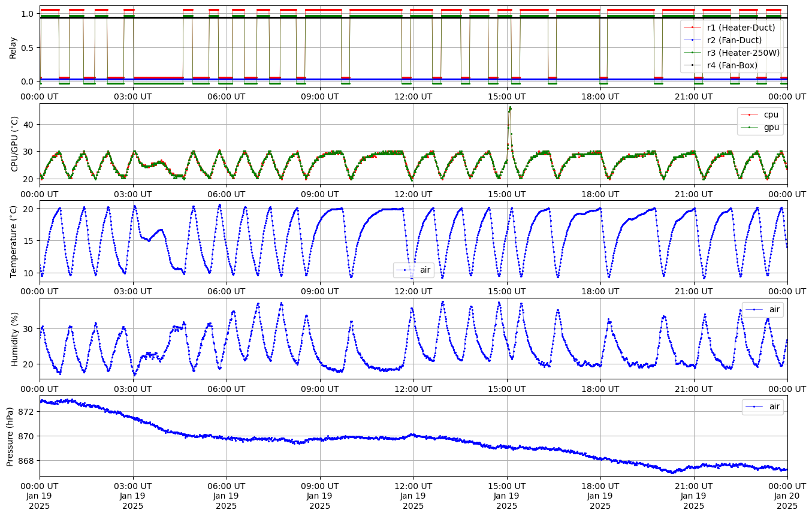Click the r1 (Heater-Duct) legend entry
Image resolution: width=812 pixels, height=516 pixels.
[x=731, y=28]
